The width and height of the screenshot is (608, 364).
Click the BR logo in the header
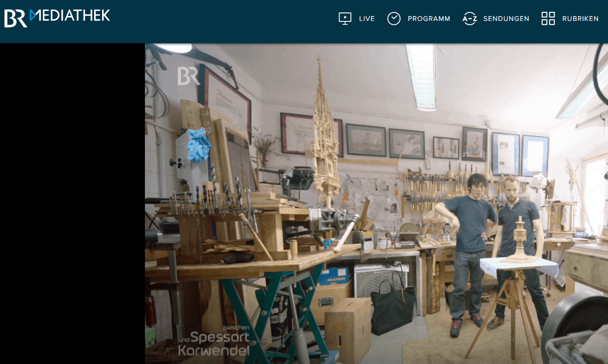[16, 18]
